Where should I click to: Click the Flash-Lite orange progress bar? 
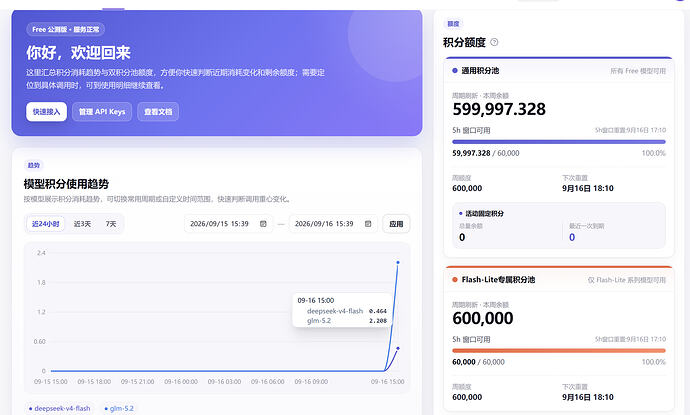[x=559, y=351]
